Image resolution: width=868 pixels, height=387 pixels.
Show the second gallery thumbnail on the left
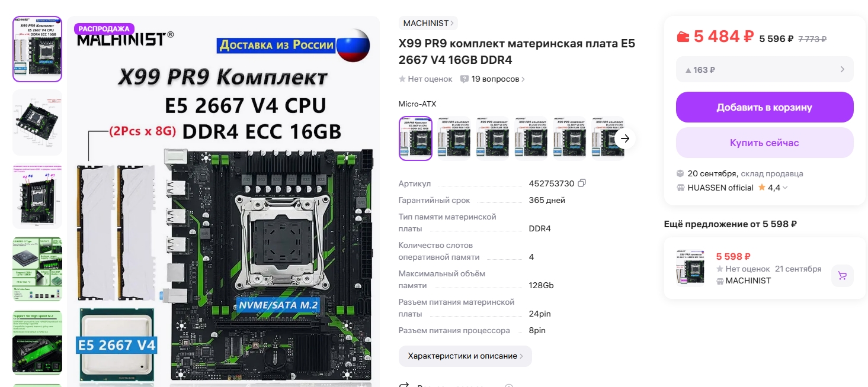pos(37,122)
